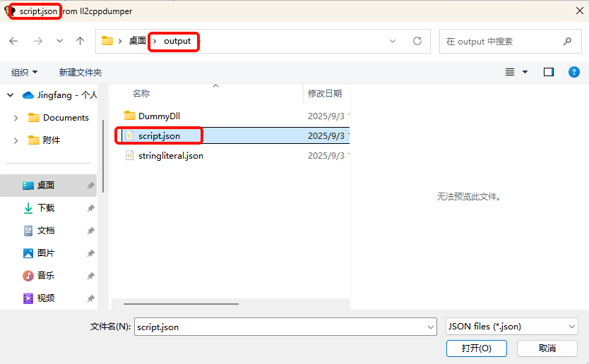Image resolution: width=589 pixels, height=364 pixels.
Task: Click the 取消 button
Action: (547, 348)
